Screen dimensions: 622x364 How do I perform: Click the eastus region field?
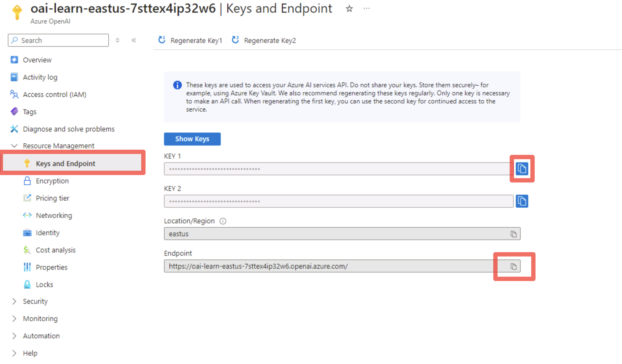click(342, 234)
